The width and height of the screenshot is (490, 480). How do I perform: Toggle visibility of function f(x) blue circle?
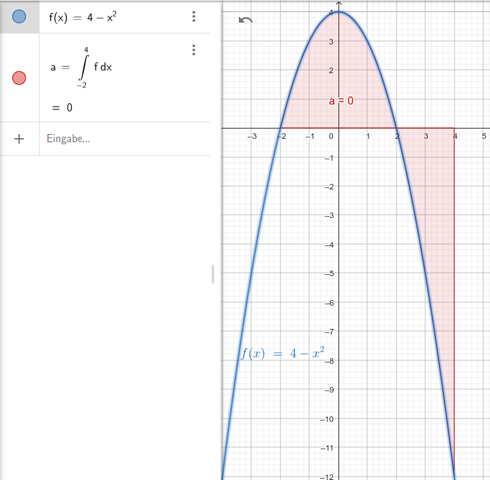coord(19,16)
